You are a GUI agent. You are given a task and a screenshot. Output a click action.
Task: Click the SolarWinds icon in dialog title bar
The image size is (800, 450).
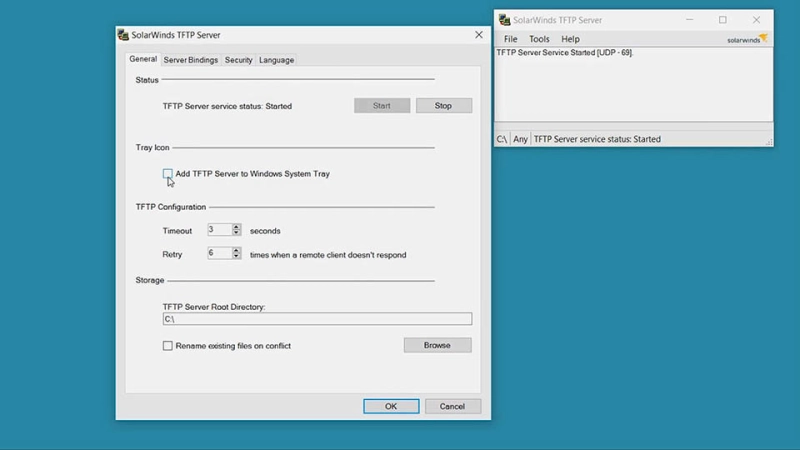(123, 35)
